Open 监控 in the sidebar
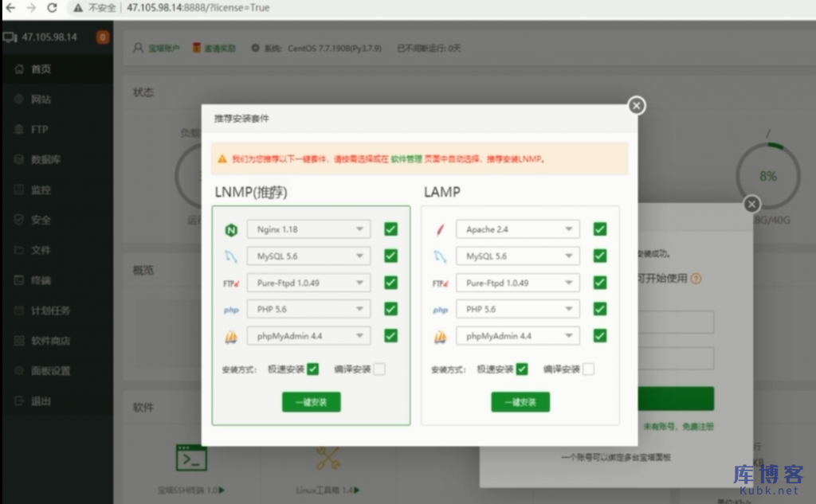The width and height of the screenshot is (816, 504). tap(57, 189)
